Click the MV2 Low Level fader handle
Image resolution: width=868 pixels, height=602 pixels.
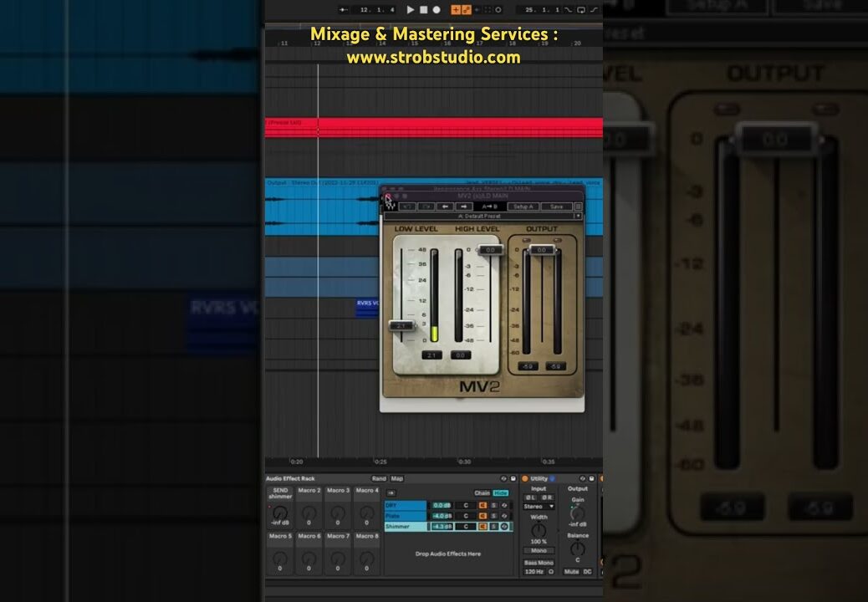(x=401, y=325)
